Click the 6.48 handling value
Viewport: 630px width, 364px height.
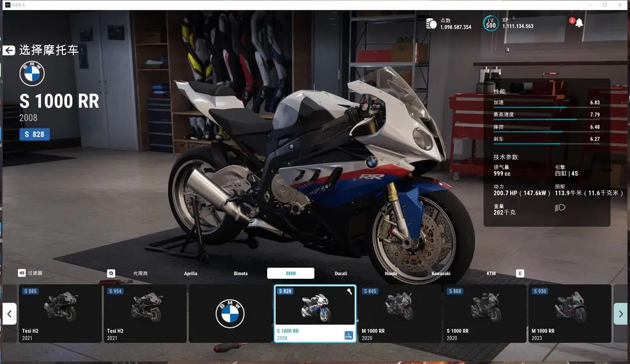pyautogui.click(x=594, y=127)
